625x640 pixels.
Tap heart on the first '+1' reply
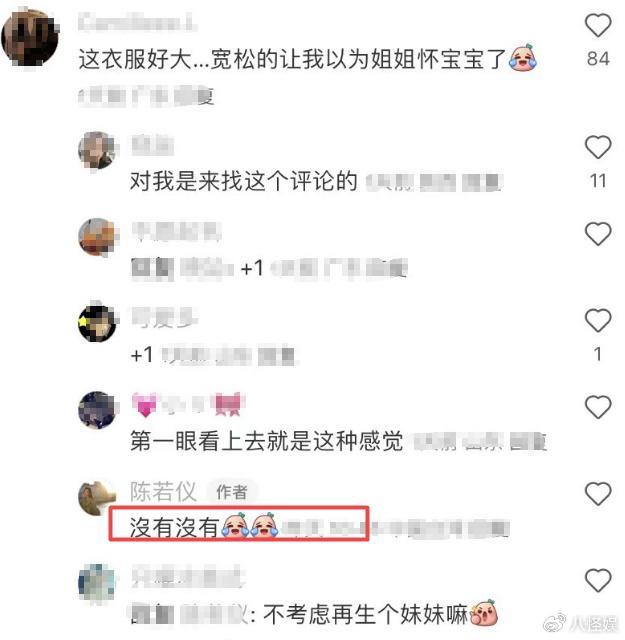pyautogui.click(x=598, y=233)
